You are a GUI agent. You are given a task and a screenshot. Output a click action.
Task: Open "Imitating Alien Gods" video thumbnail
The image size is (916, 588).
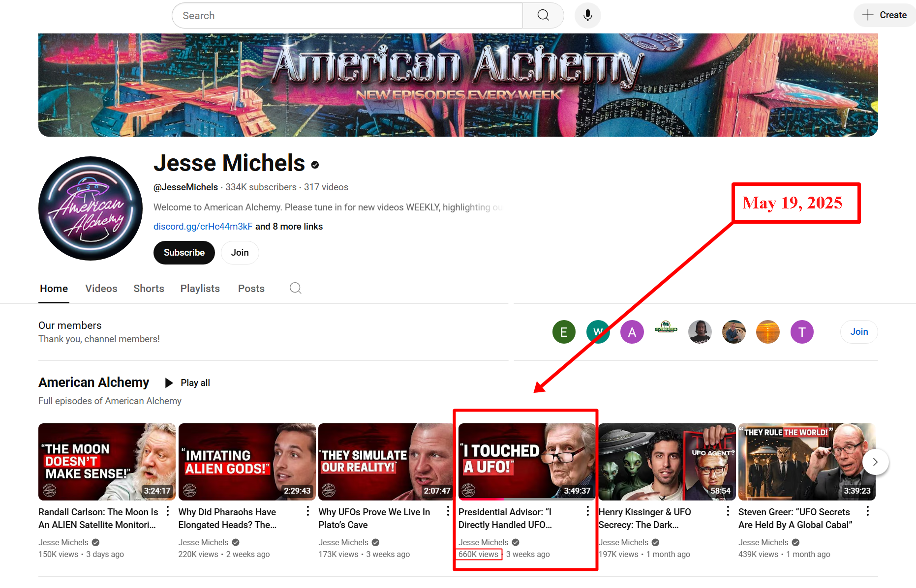point(247,462)
